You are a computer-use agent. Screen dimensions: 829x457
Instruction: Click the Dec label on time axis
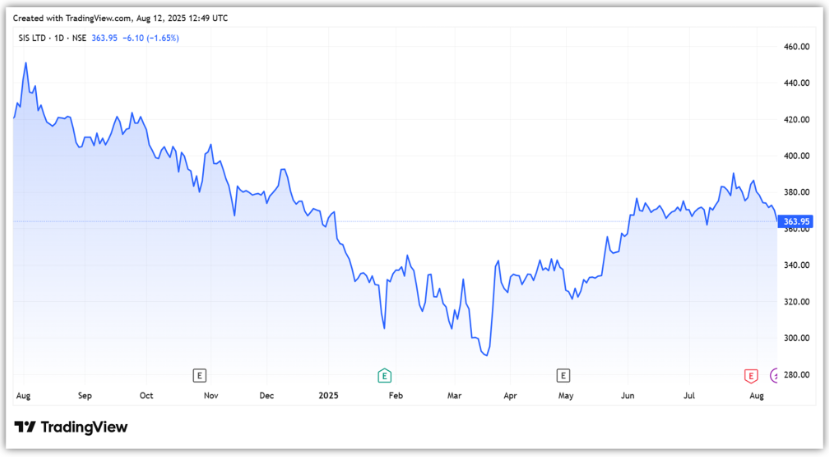click(267, 396)
